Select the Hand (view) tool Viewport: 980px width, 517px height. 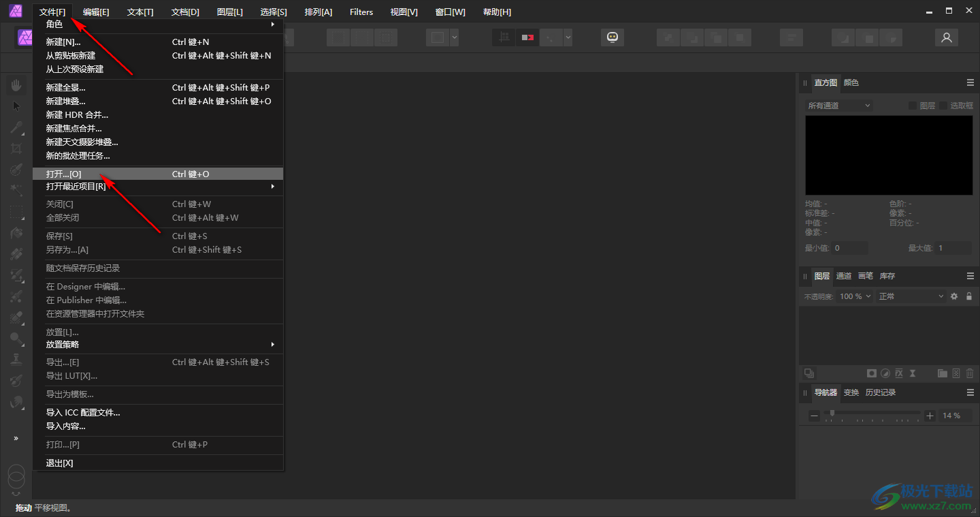(x=16, y=84)
